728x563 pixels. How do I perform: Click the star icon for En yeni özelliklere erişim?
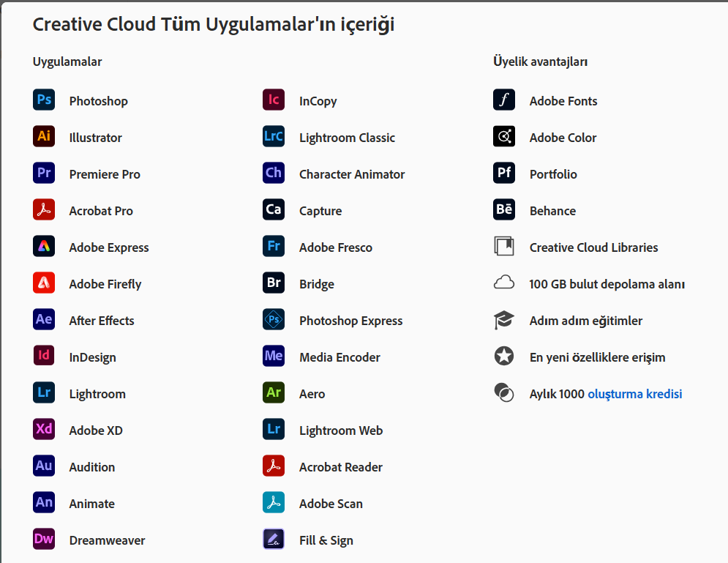point(504,357)
